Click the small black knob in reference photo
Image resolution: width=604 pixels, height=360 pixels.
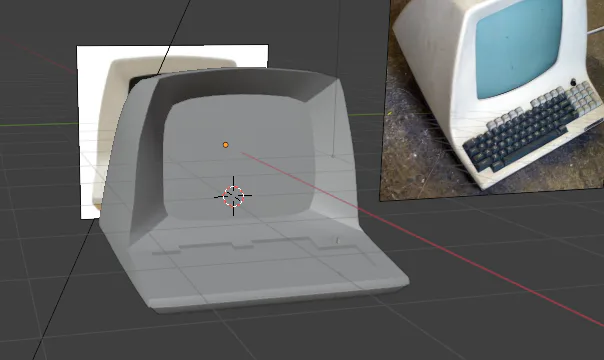tap(573, 82)
